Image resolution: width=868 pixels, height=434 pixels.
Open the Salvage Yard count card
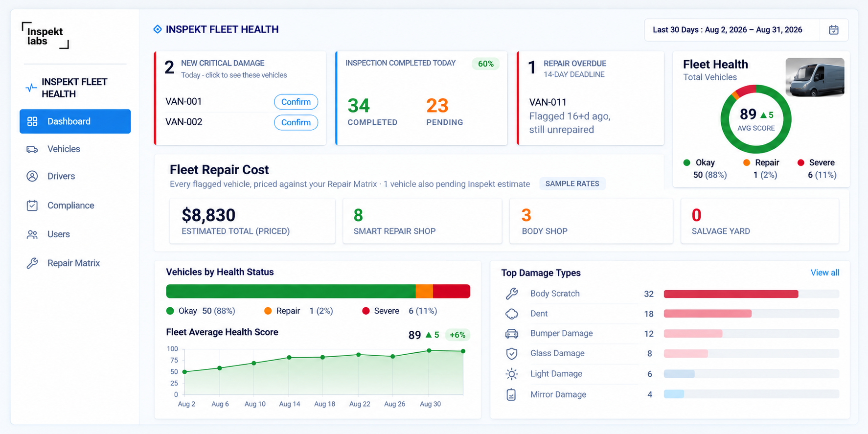click(x=760, y=221)
